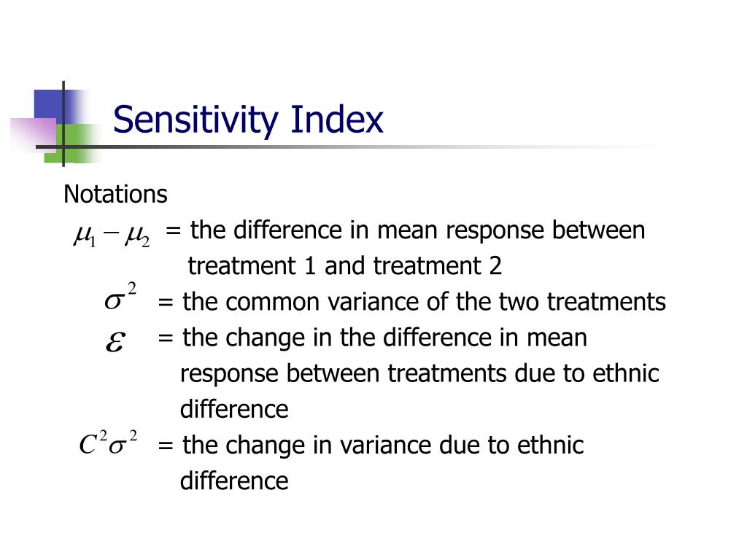Click the Sensitivity Index slide title
This screenshot has height=560, width=747.
point(248,120)
